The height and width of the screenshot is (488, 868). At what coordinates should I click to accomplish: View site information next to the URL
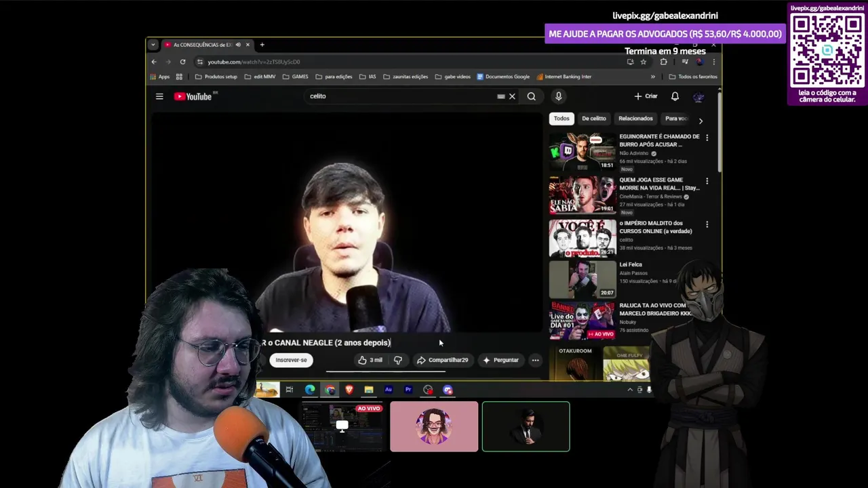(199, 62)
